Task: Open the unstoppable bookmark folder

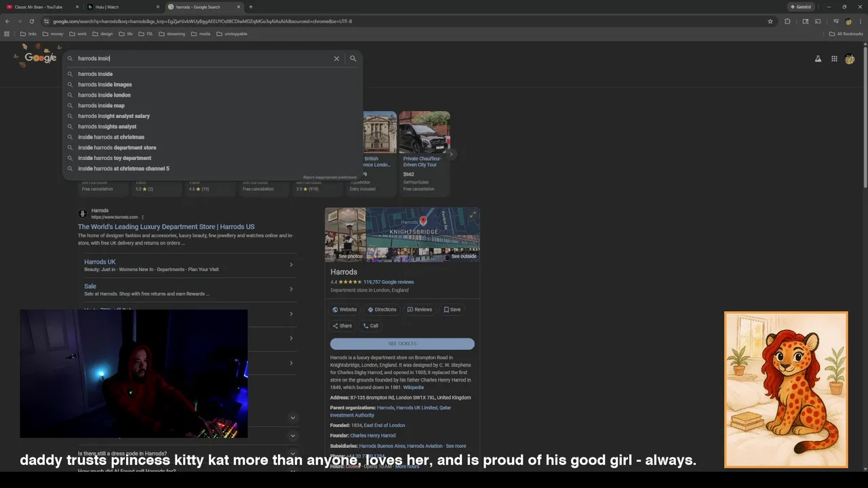Action: tap(232, 34)
